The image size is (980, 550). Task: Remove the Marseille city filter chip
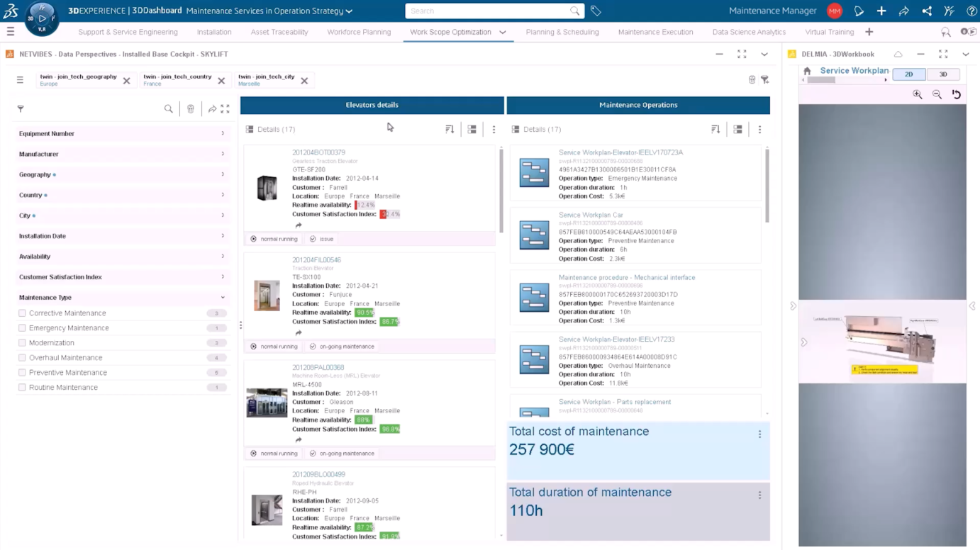[x=304, y=81]
